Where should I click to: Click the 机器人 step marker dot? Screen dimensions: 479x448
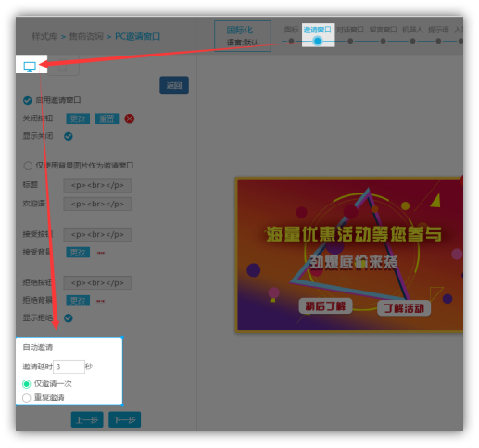(x=412, y=41)
